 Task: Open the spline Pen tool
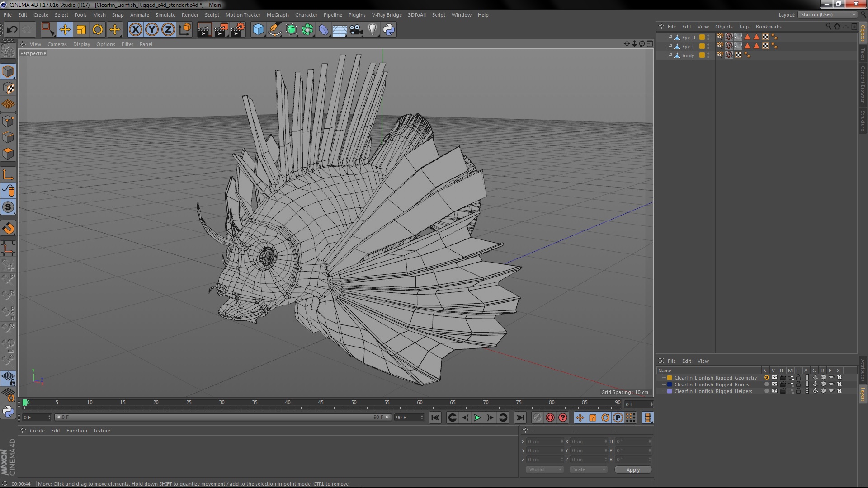coord(274,30)
